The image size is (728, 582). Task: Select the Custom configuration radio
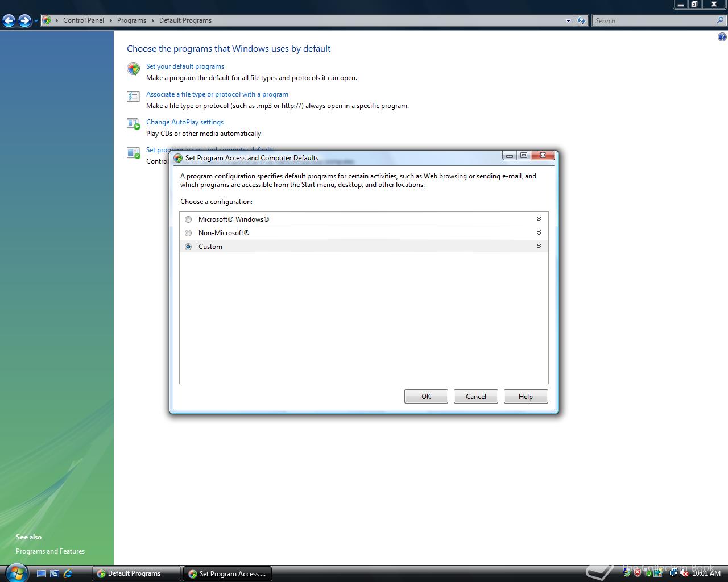188,247
